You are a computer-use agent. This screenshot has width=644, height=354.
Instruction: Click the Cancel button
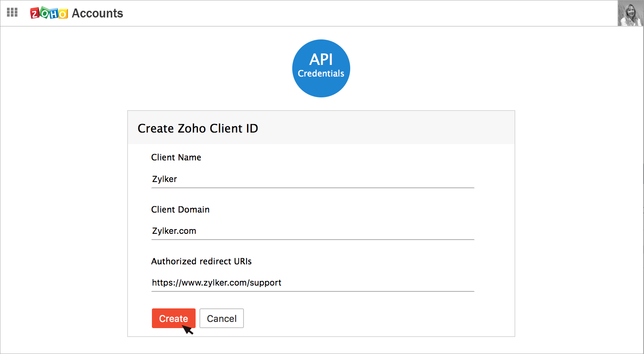click(221, 318)
